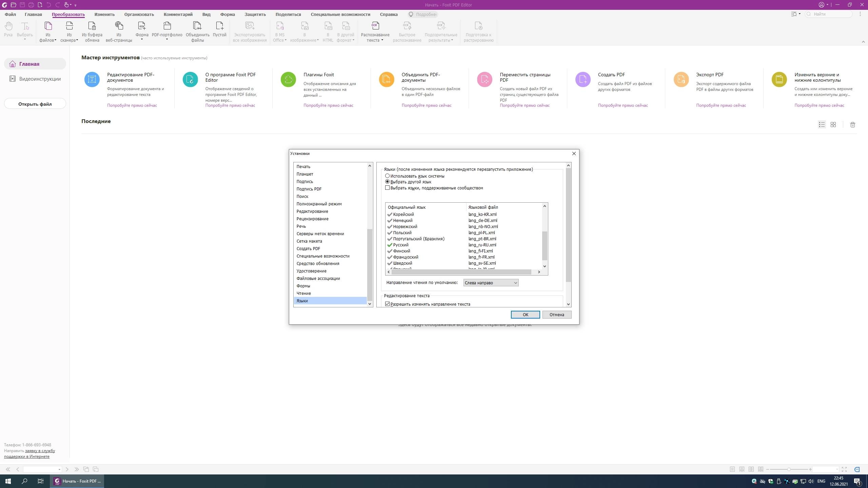This screenshot has height=488, width=868.
Task: Switch to the Комментарий ribbon tab
Action: [178, 15]
